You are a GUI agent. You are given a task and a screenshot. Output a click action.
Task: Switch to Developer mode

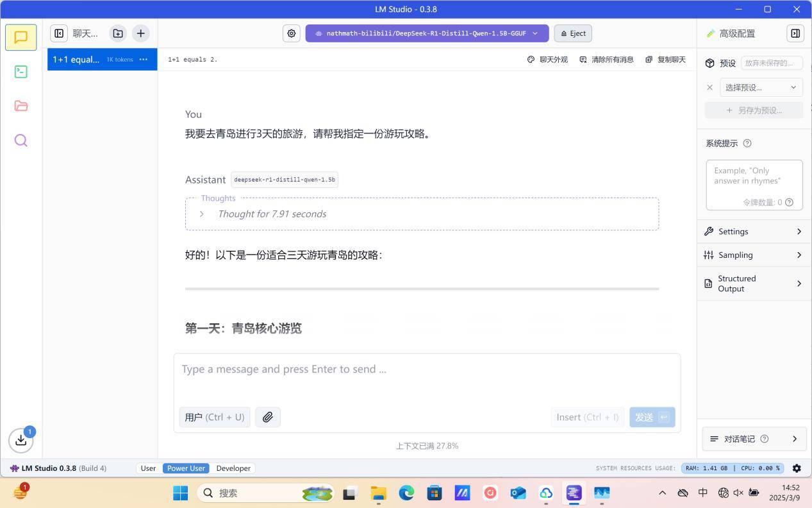coord(233,468)
